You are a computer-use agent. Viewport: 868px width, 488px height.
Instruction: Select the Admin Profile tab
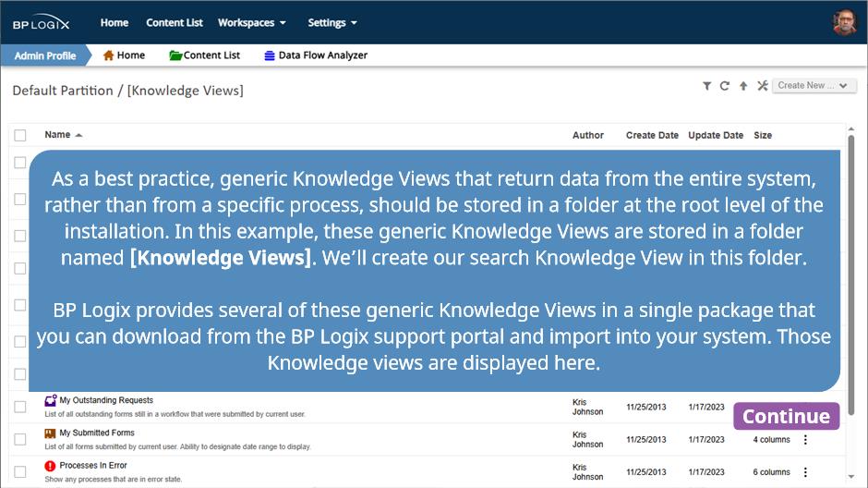click(x=45, y=55)
